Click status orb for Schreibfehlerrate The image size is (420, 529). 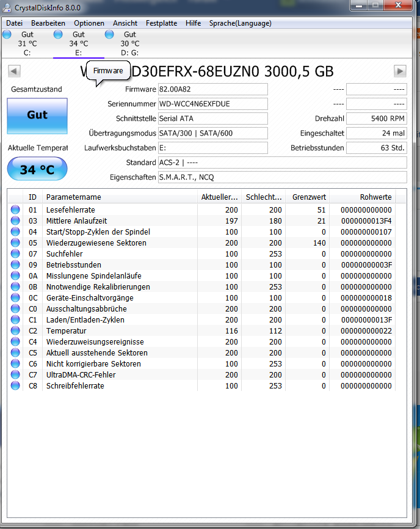(x=15, y=385)
